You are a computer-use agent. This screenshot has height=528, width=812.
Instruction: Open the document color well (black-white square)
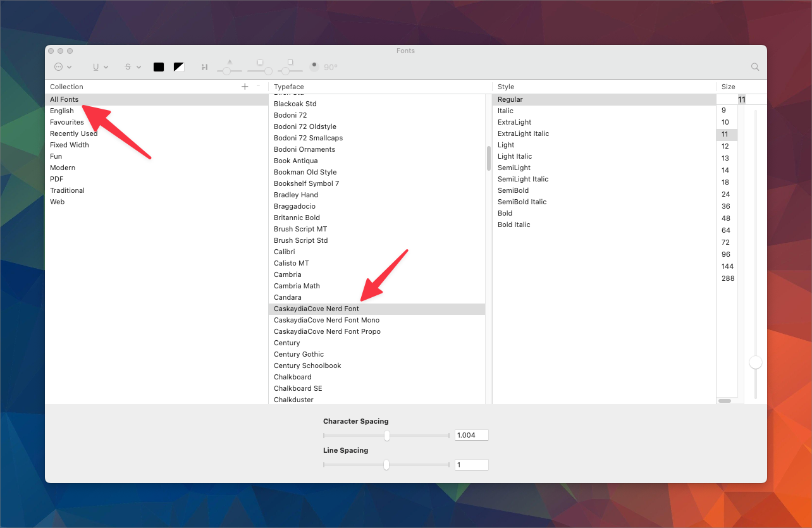(179, 66)
